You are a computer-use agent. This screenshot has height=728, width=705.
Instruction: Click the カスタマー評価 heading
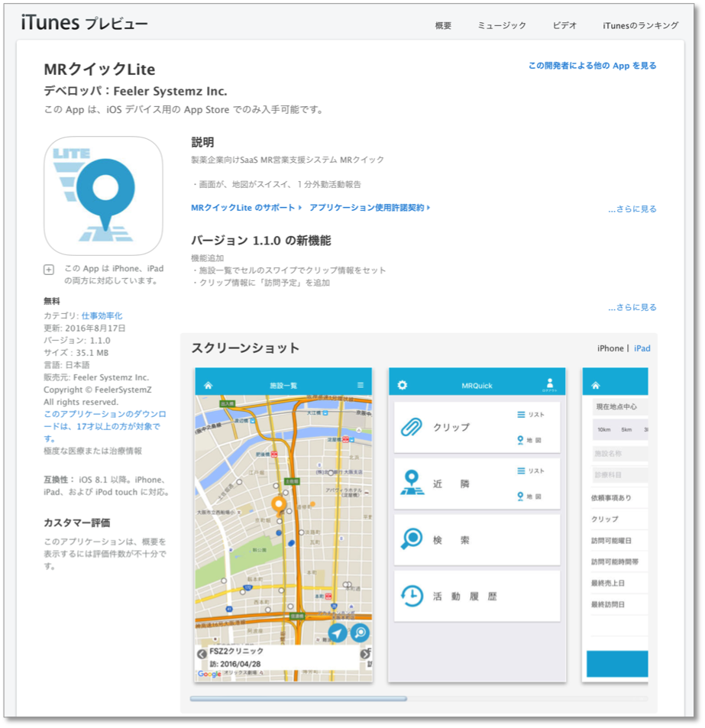pyautogui.click(x=76, y=523)
